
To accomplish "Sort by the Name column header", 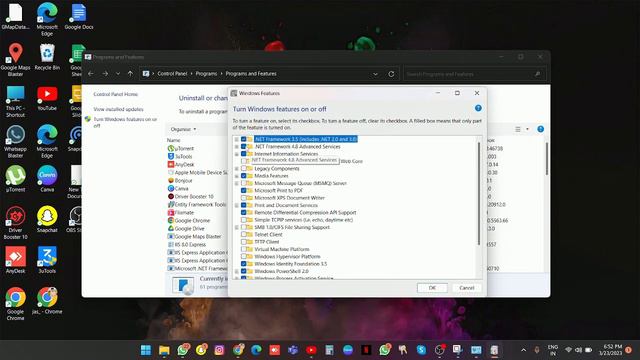I will pos(173,140).
